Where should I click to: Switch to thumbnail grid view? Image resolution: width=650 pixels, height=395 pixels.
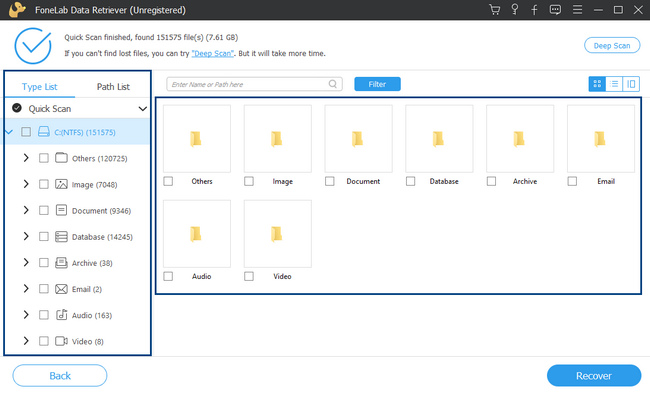597,84
